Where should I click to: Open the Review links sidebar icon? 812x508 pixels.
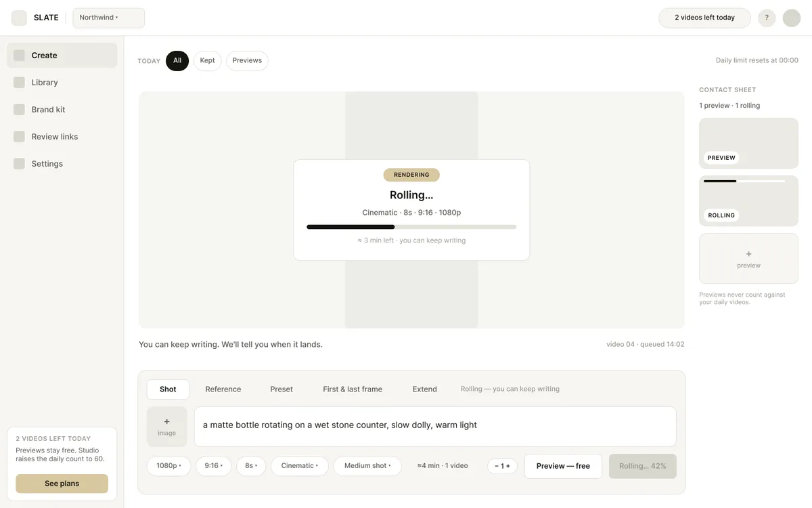[x=19, y=137]
